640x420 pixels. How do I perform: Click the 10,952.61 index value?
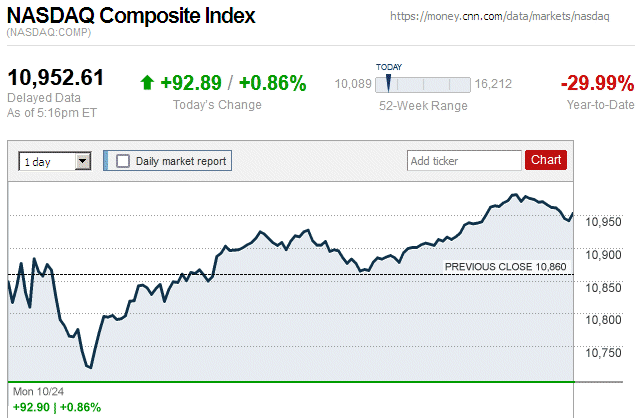(56, 79)
